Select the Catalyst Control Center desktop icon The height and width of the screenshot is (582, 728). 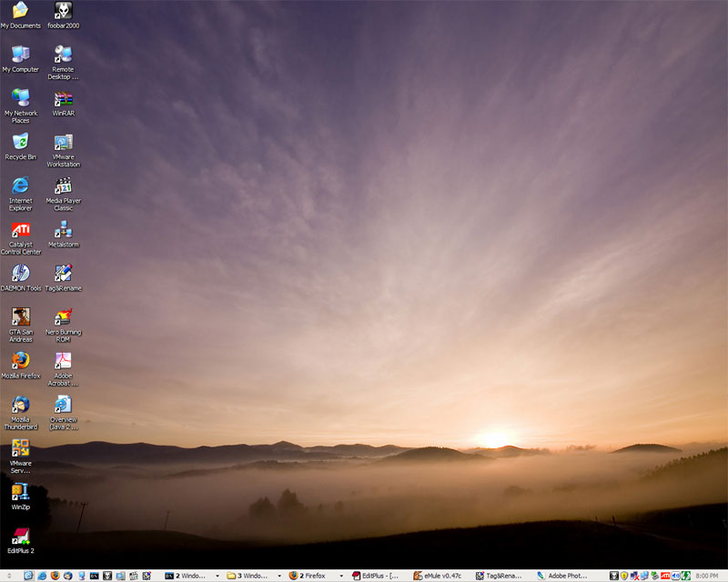pyautogui.click(x=20, y=230)
